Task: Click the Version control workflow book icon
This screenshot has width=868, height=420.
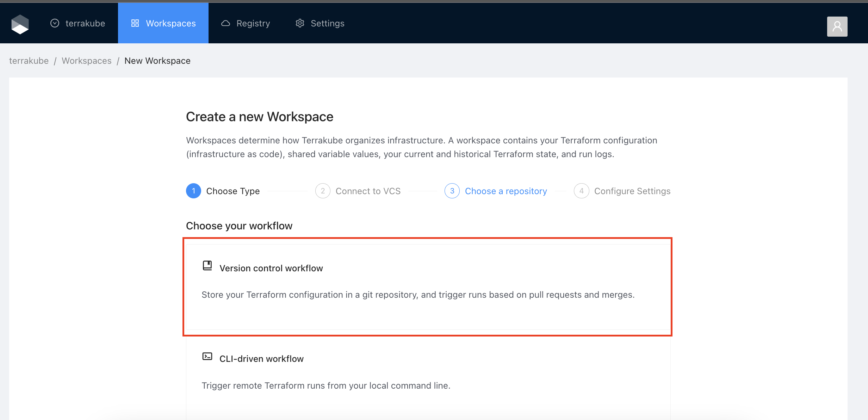Action: (x=207, y=265)
